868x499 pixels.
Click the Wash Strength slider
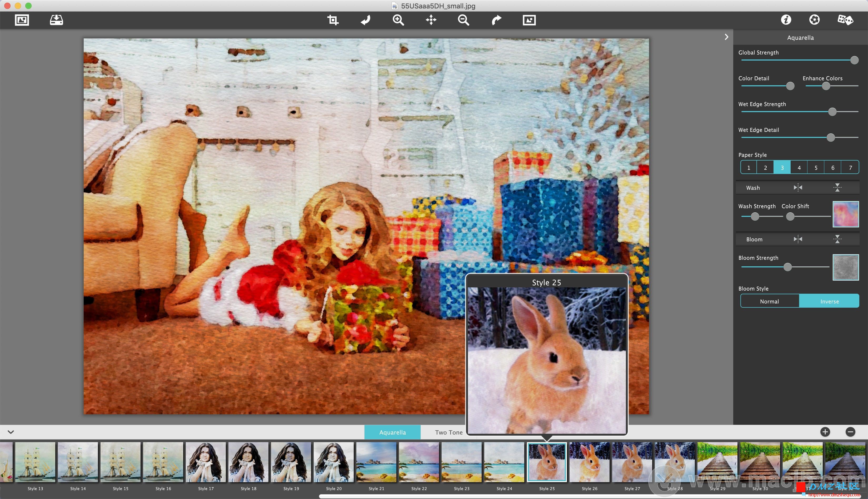762,216
